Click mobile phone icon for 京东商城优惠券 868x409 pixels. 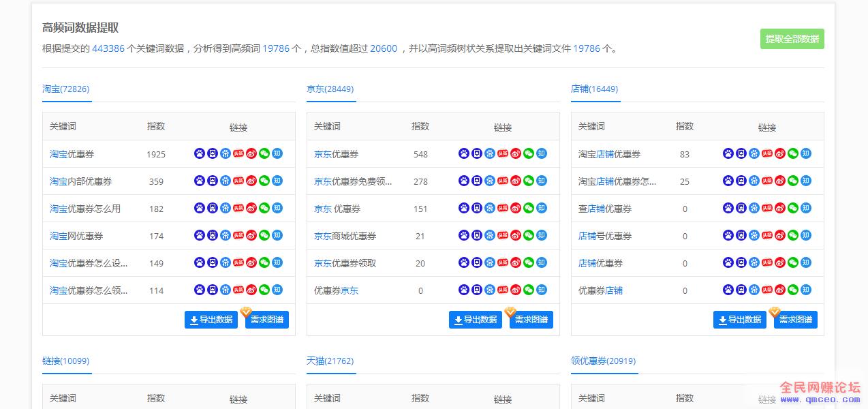pyautogui.click(x=477, y=235)
